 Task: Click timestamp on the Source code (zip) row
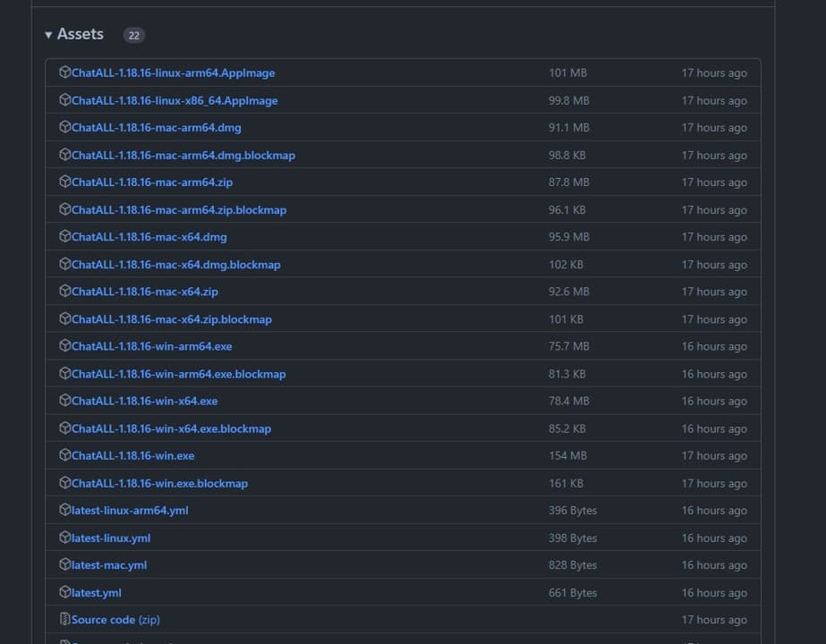(x=714, y=621)
